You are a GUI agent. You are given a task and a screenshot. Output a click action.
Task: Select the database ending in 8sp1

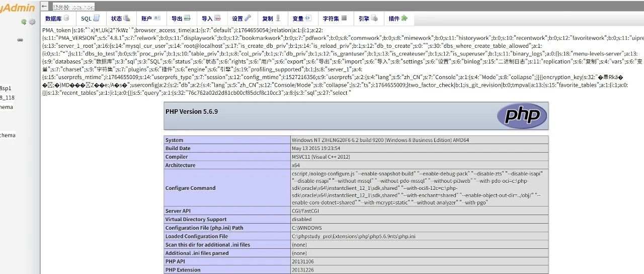6,89
